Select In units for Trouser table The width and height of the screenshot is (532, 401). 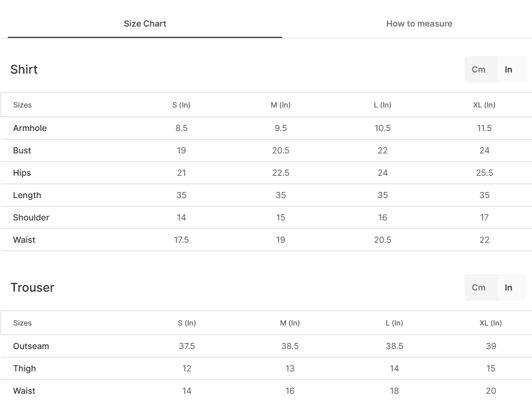(x=508, y=287)
